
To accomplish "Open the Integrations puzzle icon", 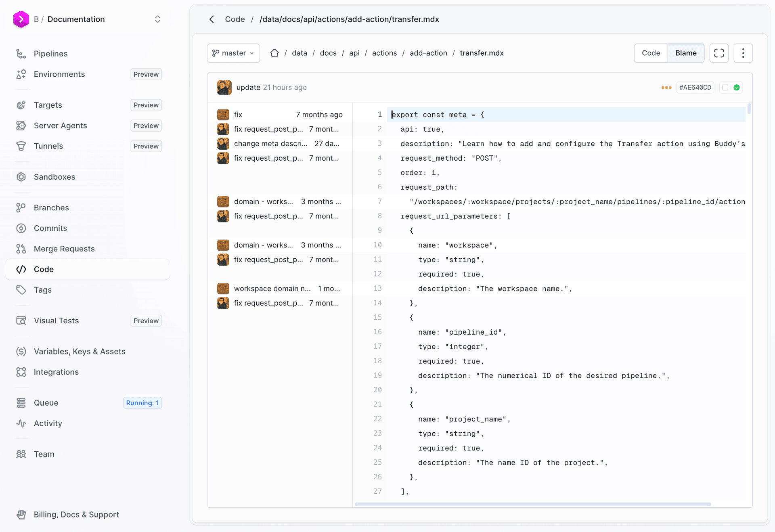I will [x=21, y=372].
